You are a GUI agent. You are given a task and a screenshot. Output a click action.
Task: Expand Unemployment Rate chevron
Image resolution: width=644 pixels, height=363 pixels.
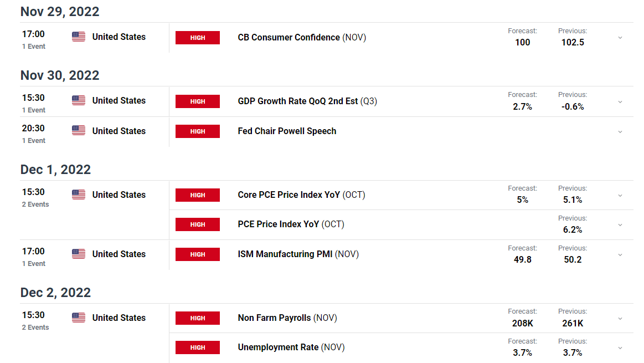coord(620,348)
